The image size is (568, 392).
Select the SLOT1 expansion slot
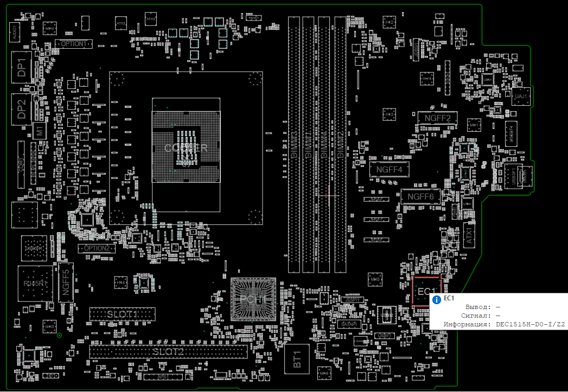click(x=122, y=314)
